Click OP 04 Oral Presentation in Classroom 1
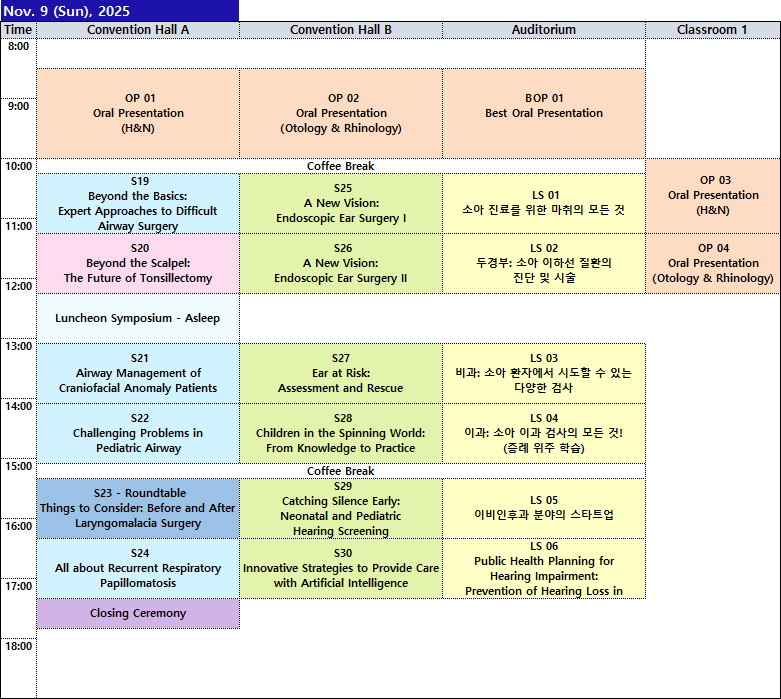The image size is (781, 699). (x=714, y=263)
